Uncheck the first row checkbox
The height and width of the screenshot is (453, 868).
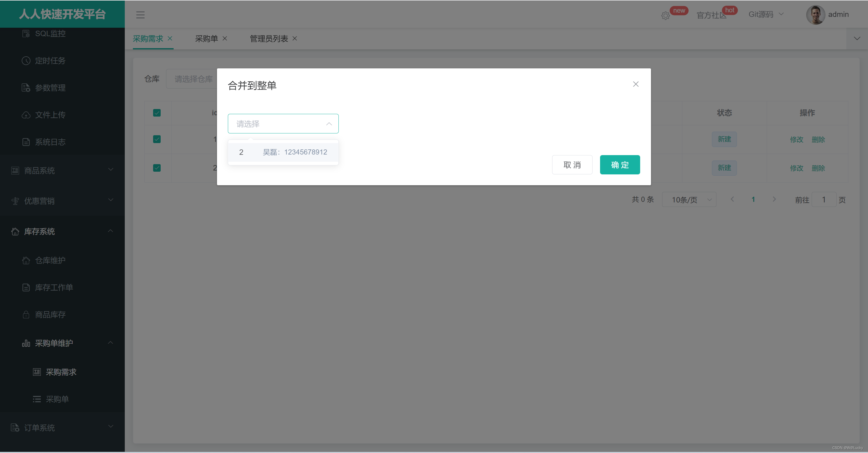157,139
